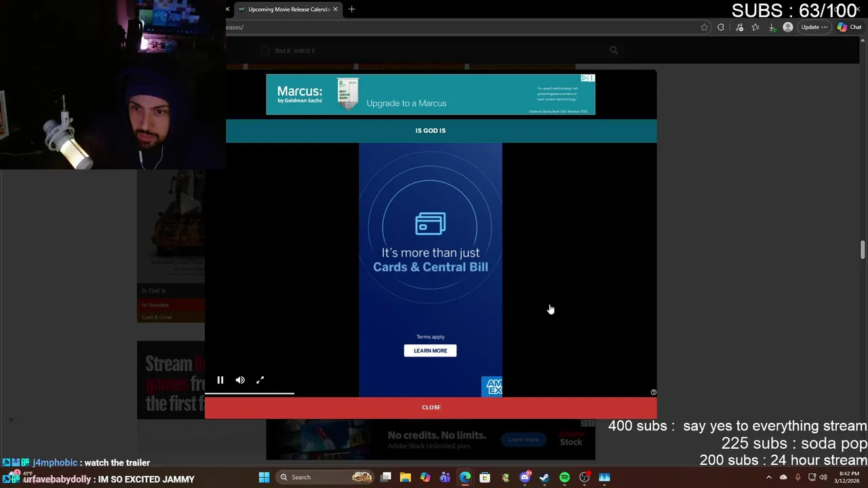Click the taskbar Search box

coord(326,477)
